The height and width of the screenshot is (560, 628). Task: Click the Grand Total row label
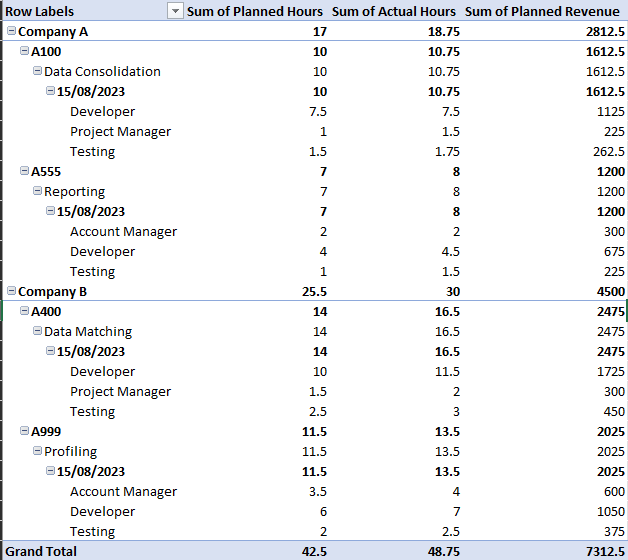pyautogui.click(x=41, y=551)
